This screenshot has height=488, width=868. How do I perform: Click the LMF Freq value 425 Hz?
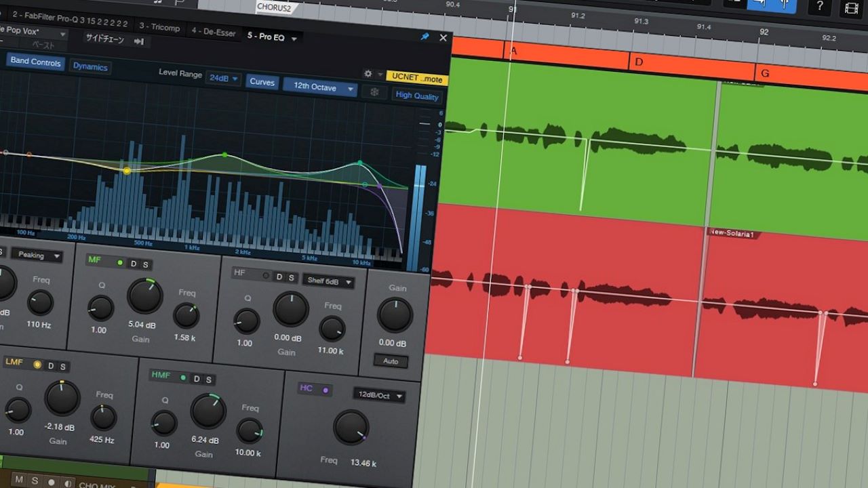(x=102, y=440)
